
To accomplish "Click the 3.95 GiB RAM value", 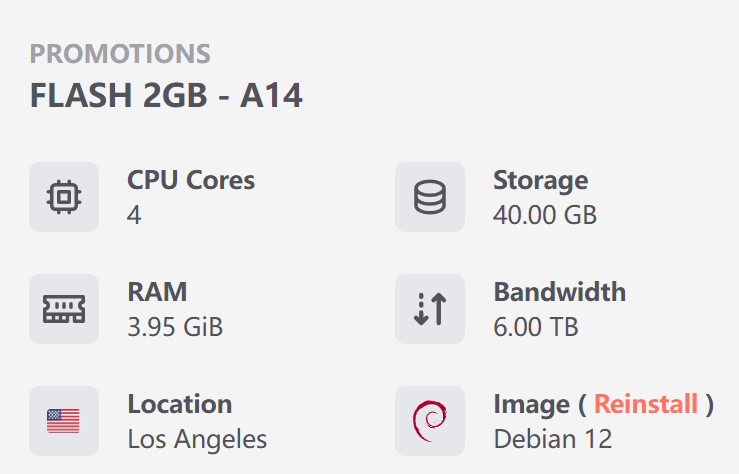I will click(x=175, y=327).
